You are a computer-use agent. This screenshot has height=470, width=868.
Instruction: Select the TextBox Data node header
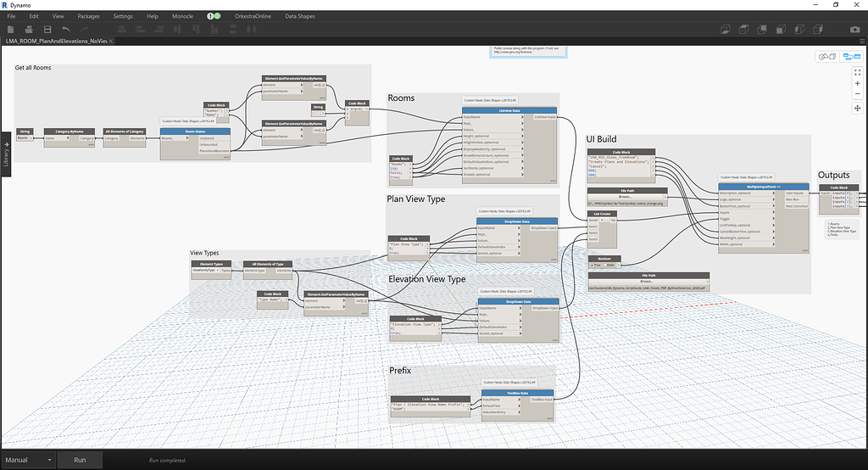point(517,393)
